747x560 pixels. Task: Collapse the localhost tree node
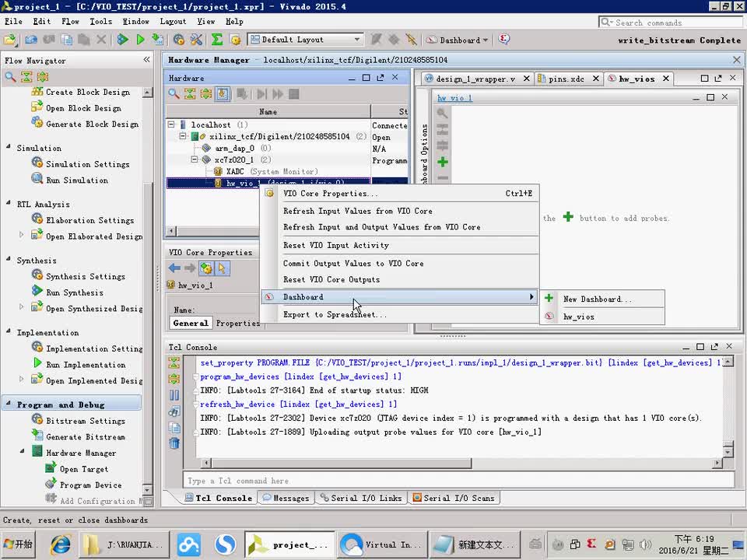pyautogui.click(x=171, y=124)
